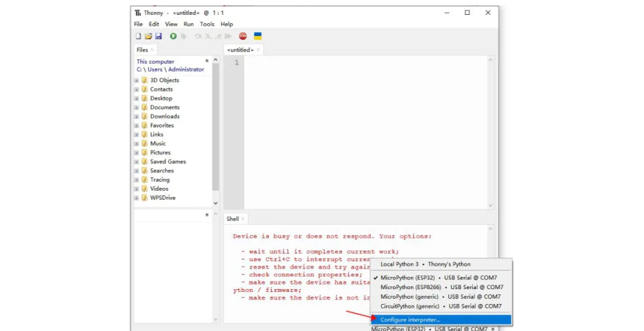Open the File menu
This screenshot has width=644, height=331.
tap(138, 24)
